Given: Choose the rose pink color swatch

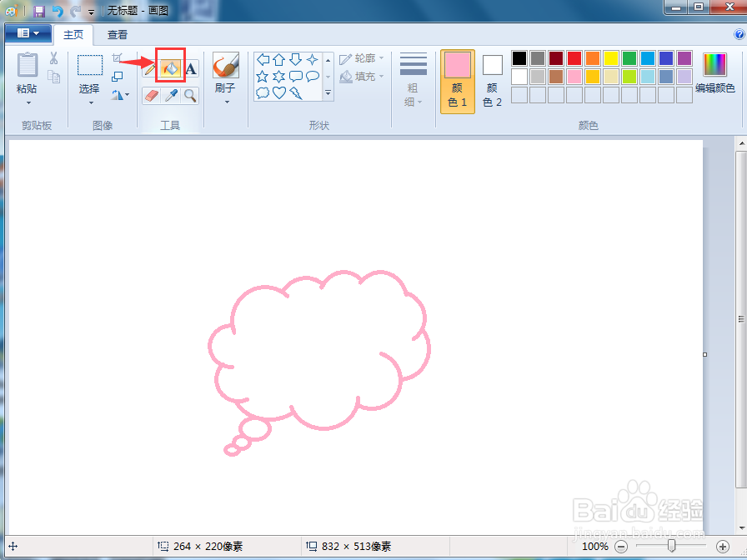Looking at the screenshot, I should pyautogui.click(x=574, y=77).
